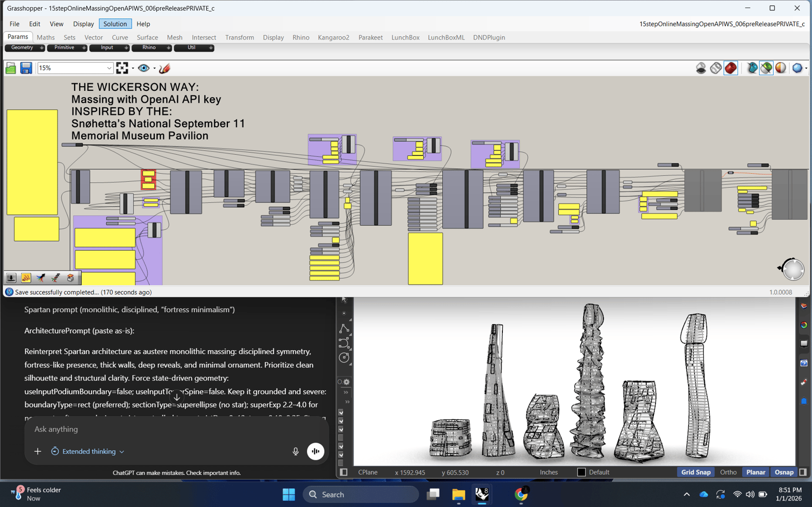Image resolution: width=812 pixels, height=507 pixels.
Task: Click the last round icon in the canvas widget bar
Action: [70, 278]
